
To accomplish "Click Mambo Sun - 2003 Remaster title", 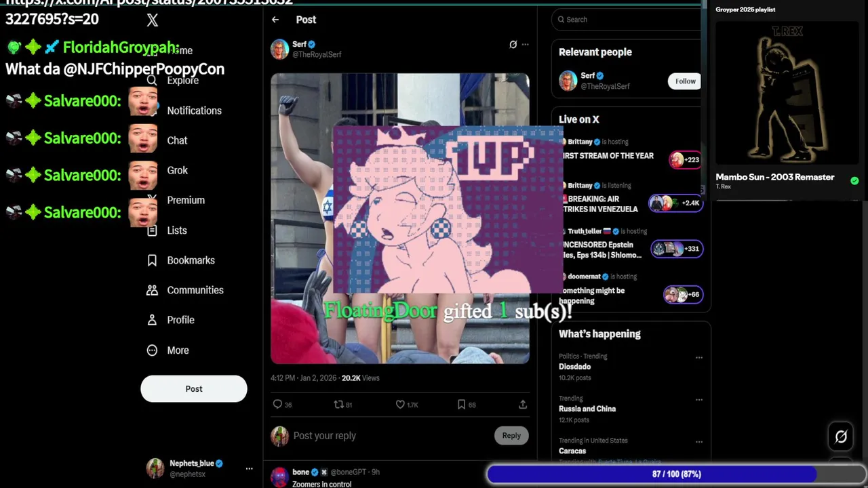I will tap(775, 177).
